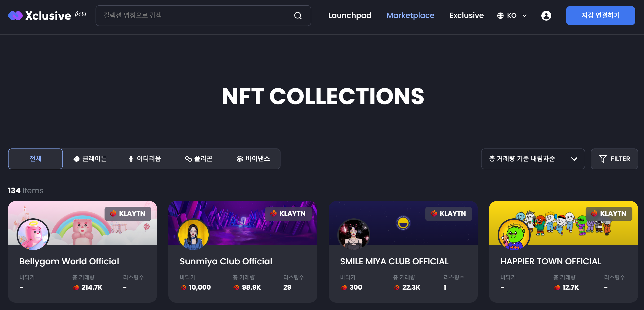This screenshot has width=644, height=310.
Task: Click Sunmiya Club circular avatar
Action: pyautogui.click(x=193, y=235)
